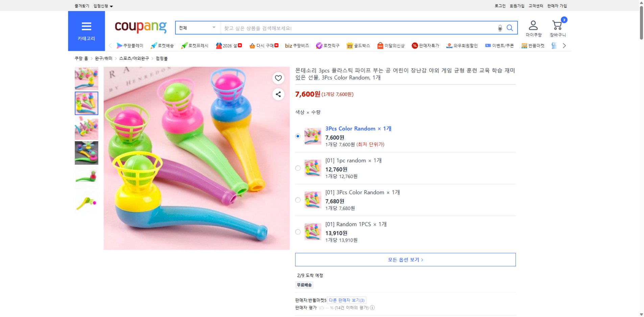Click the seller rating info icon
The height and width of the screenshot is (317, 644).
point(373,308)
